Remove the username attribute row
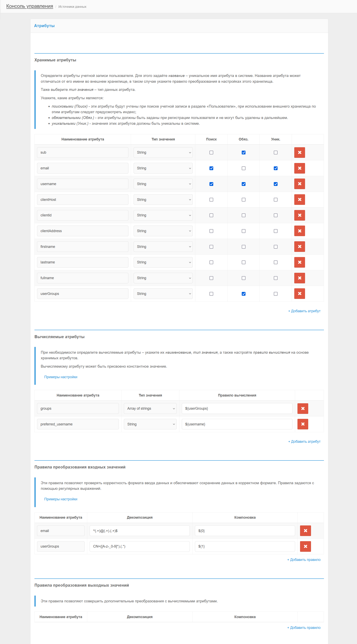The image size is (357, 644). pos(299,184)
